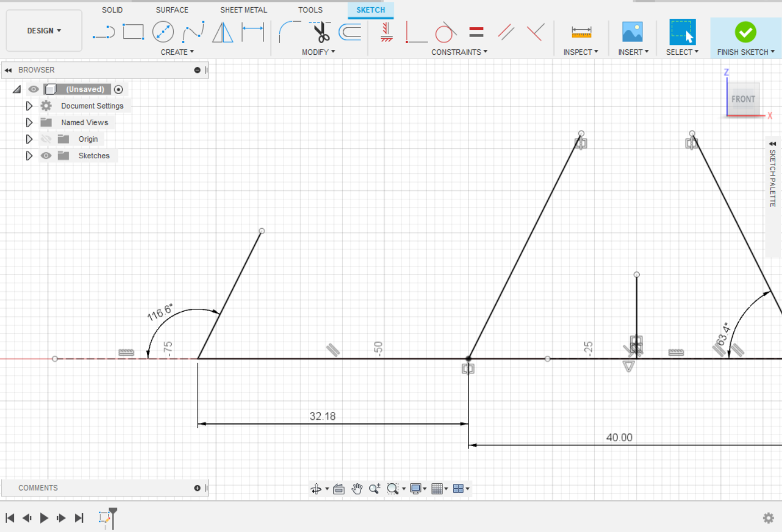
Task: Open the CONSTRAINTS dropdown menu
Action: pyautogui.click(x=459, y=52)
